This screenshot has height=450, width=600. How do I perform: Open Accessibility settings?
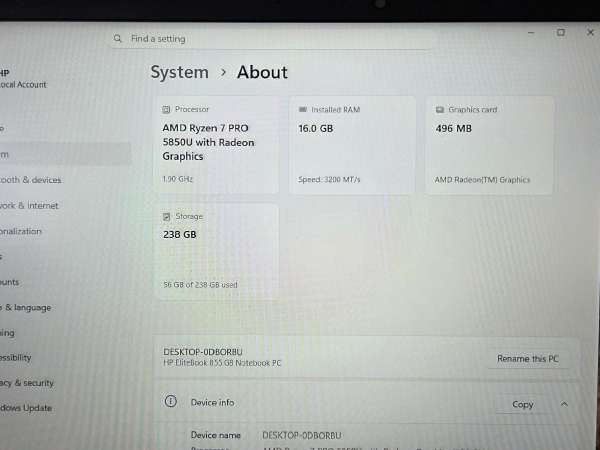(16, 358)
